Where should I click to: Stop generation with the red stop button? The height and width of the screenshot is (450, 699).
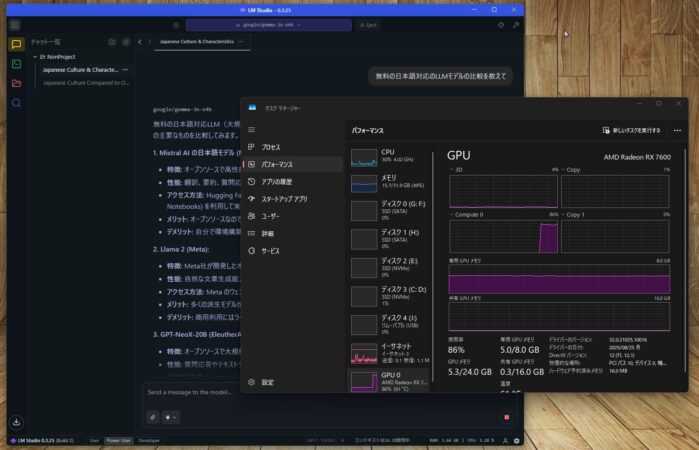pyautogui.click(x=506, y=417)
